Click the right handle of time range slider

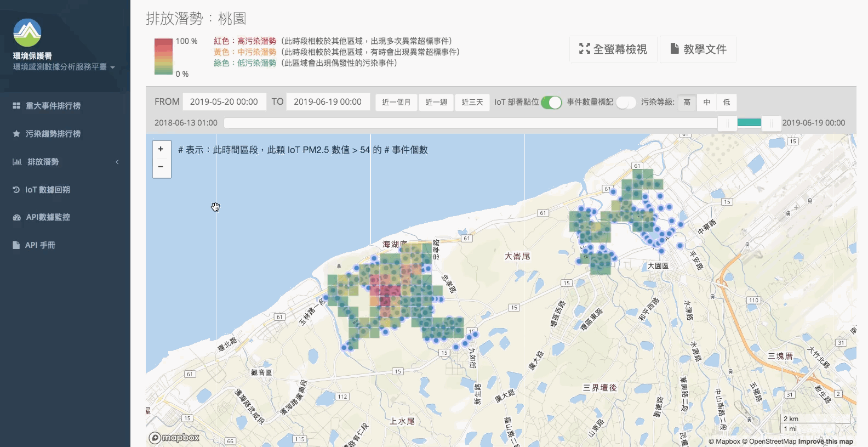(x=771, y=123)
